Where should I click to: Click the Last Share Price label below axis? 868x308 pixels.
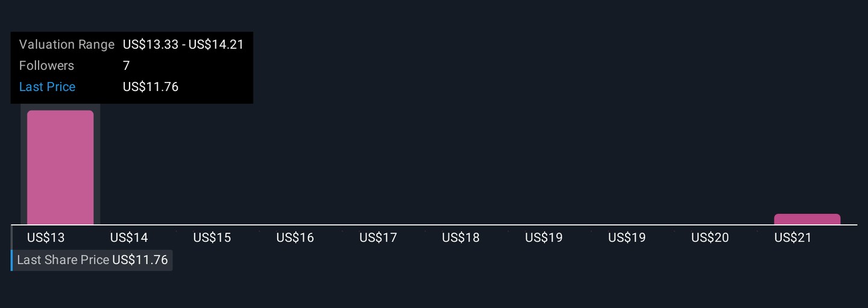63,260
